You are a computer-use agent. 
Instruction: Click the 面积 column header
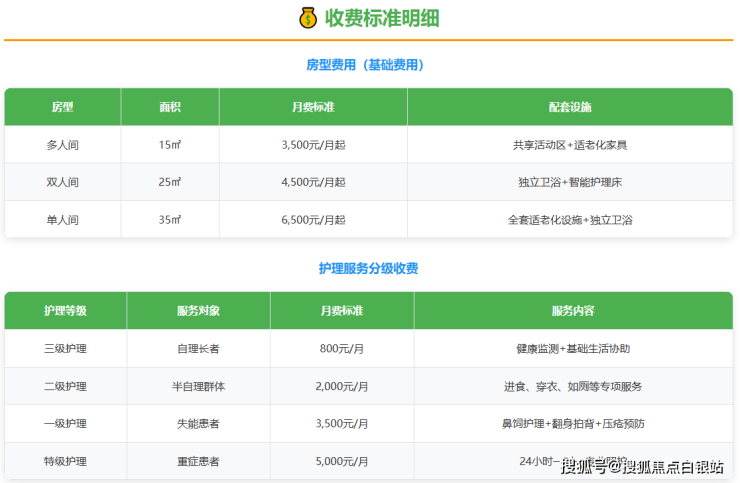click(170, 107)
